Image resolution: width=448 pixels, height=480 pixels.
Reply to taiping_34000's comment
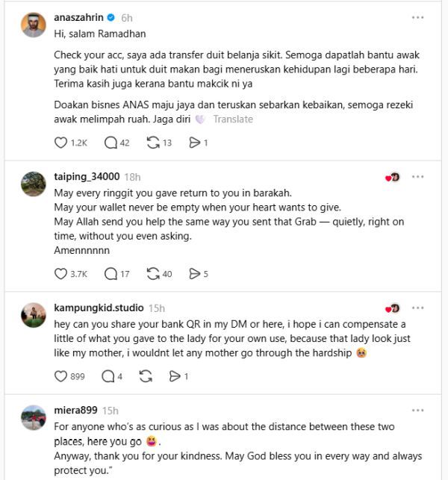111,274
